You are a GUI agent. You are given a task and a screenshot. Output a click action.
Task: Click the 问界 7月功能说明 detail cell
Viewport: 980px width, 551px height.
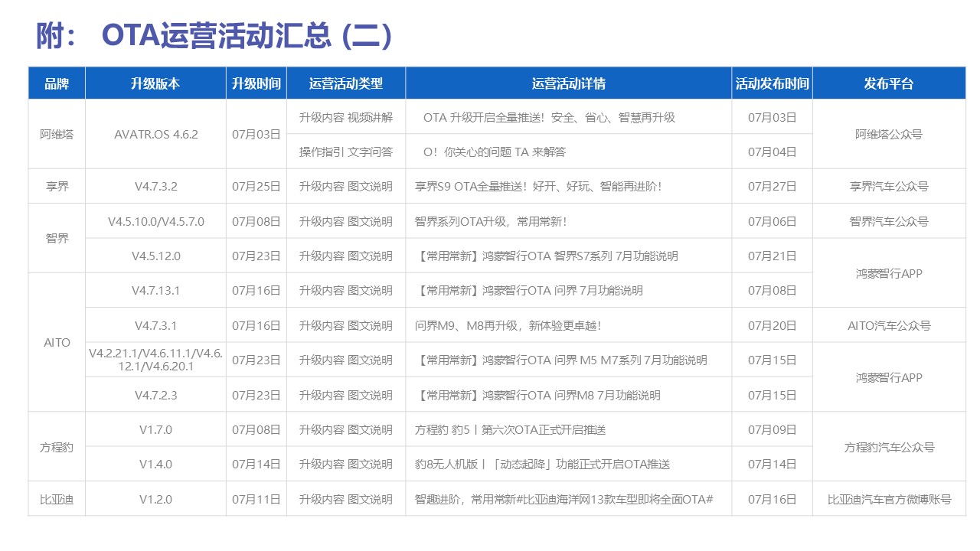pyautogui.click(x=569, y=290)
